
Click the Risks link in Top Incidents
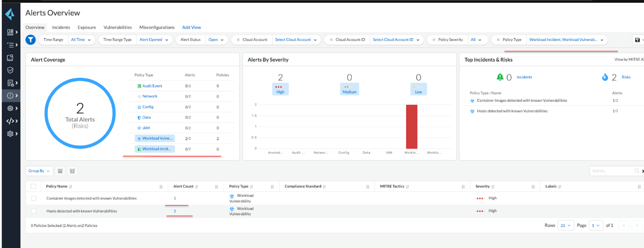[626, 77]
